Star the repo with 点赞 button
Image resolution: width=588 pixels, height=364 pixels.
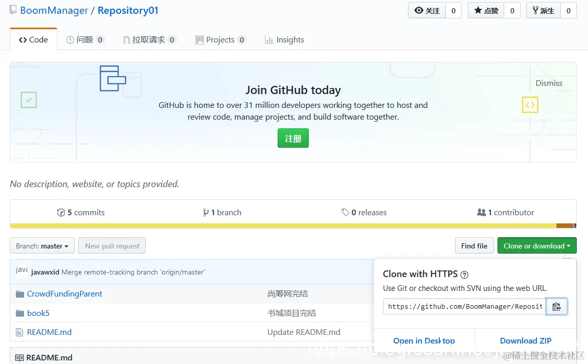486,11
